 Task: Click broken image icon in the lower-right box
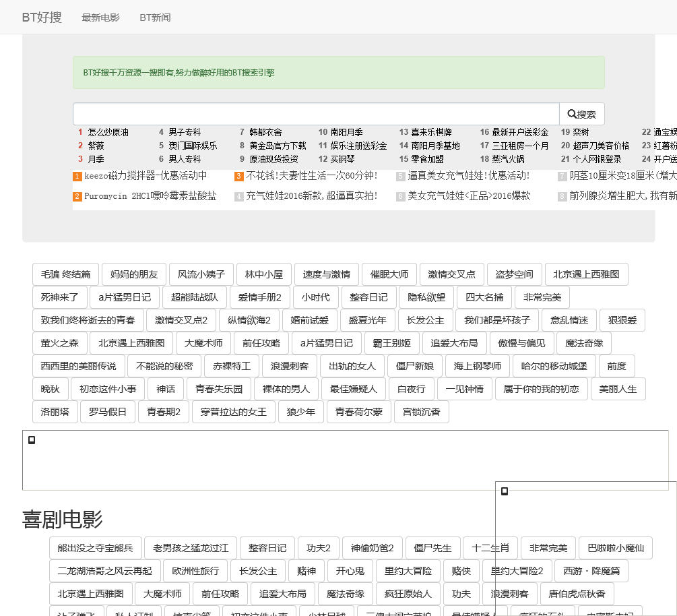505,491
